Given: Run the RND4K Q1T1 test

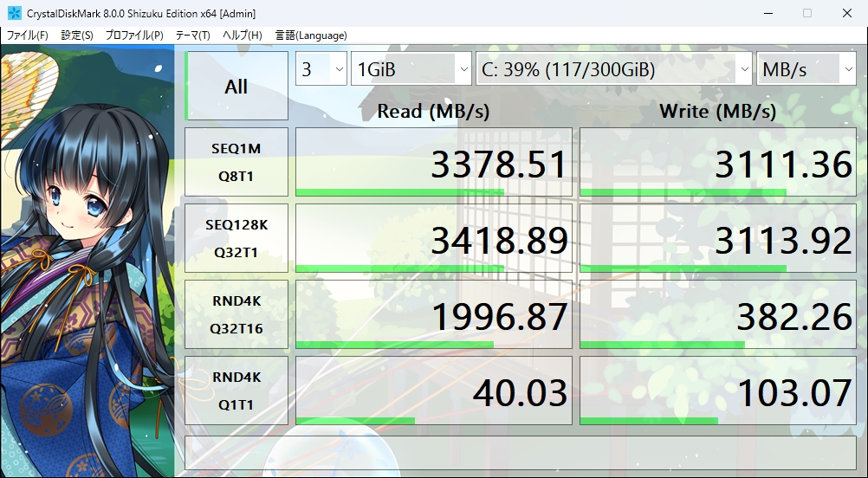Looking at the screenshot, I should [236, 391].
